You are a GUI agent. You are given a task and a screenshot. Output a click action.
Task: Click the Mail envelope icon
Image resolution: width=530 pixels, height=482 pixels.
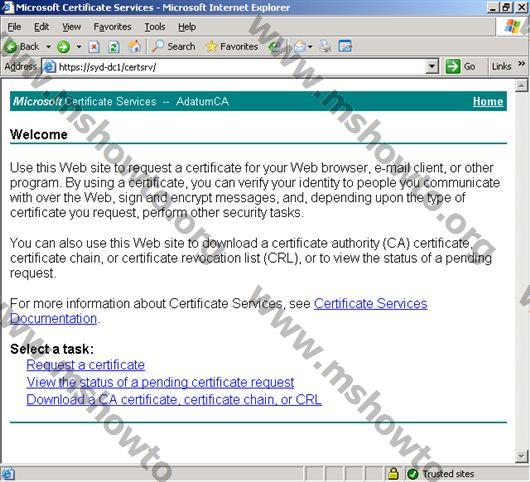pos(300,47)
